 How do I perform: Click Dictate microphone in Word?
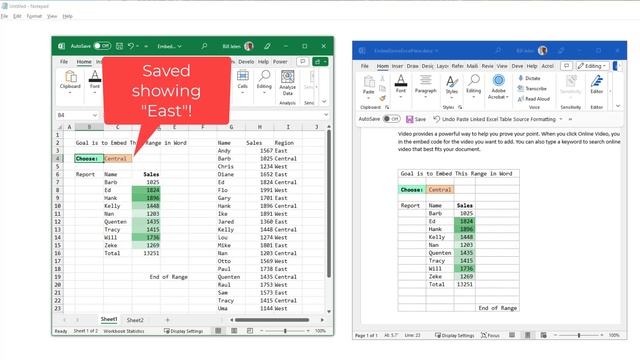pos(529,78)
